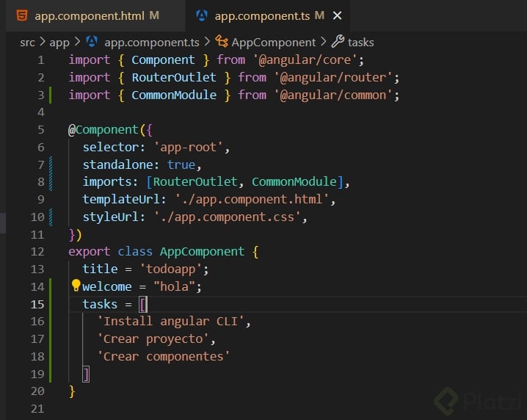527x420 pixels.
Task: Click the AppComponent class name on line 12
Action: coord(202,252)
